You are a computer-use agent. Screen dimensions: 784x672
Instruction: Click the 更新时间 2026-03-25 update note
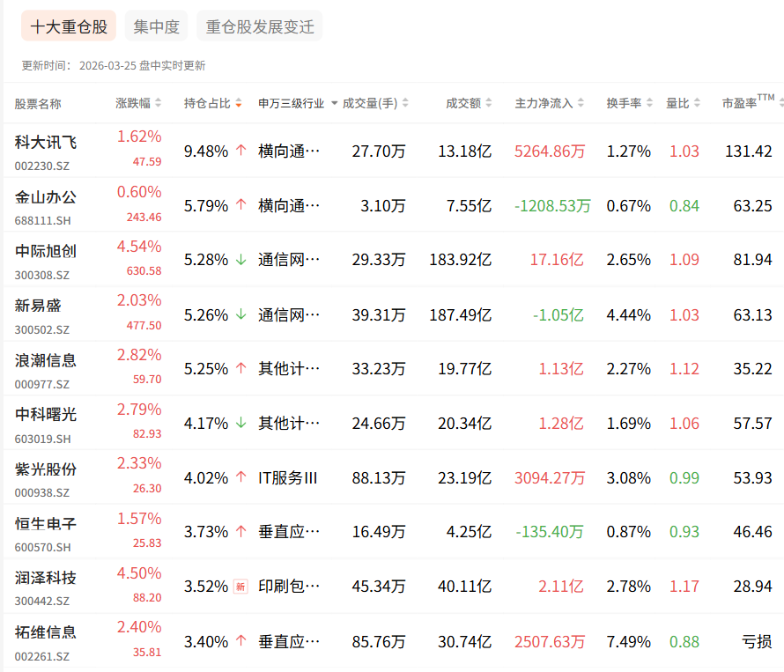tap(114, 65)
